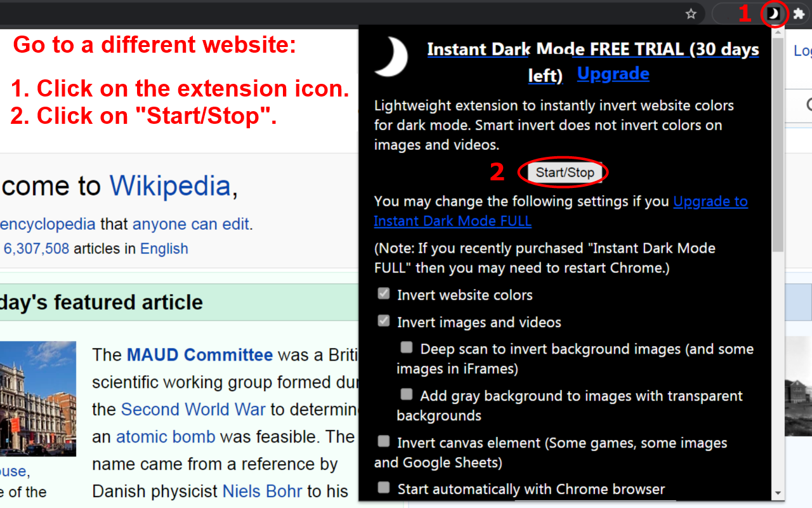Follow the atomic bomb link

coord(166,436)
